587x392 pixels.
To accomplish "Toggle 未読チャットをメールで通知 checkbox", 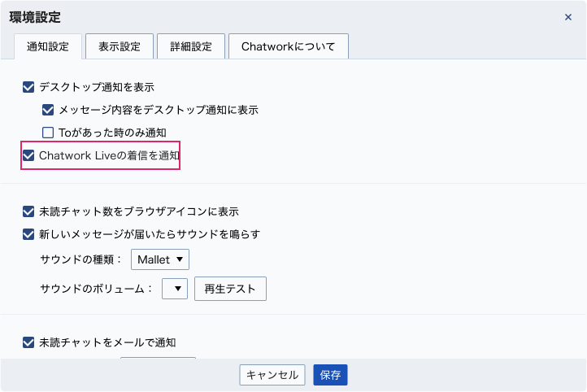I will [28, 342].
